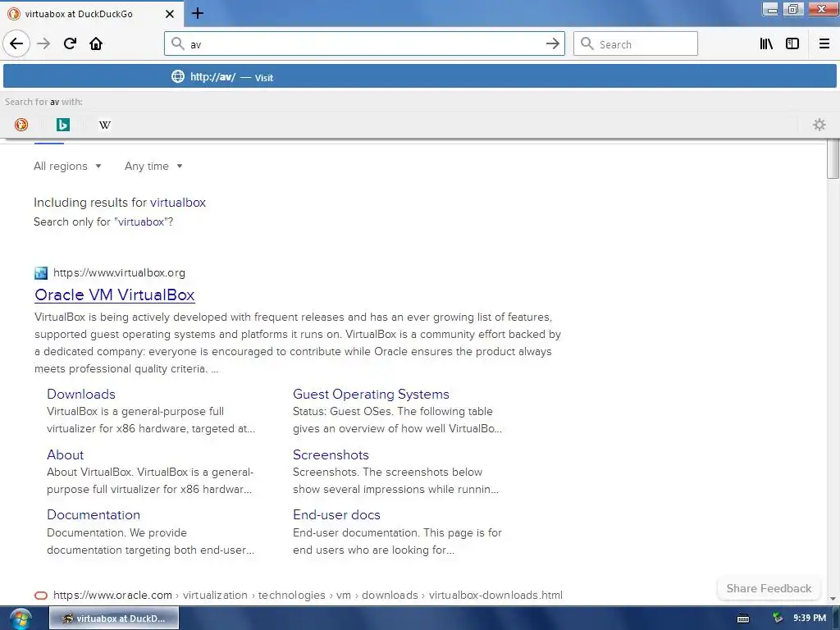Screen dimensions: 840x630
Task: Click the 9:39 PM clock
Action: tap(810, 619)
